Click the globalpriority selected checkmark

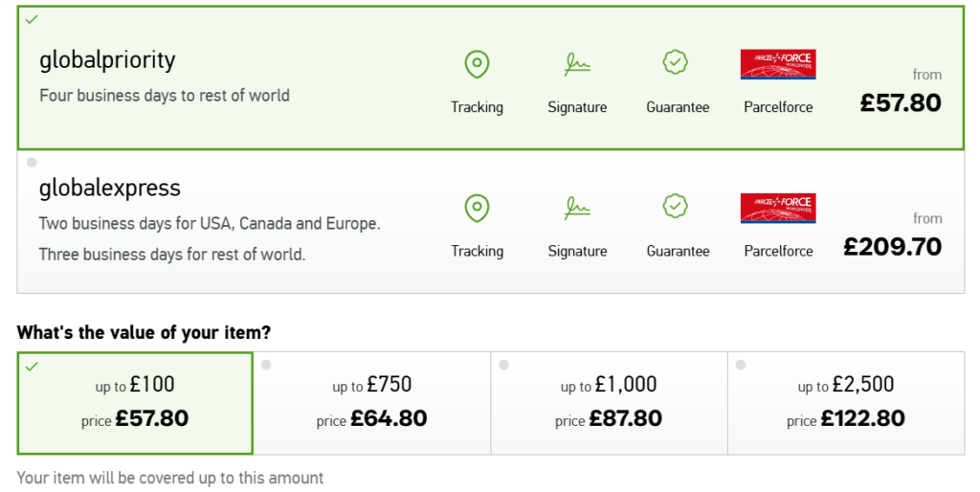[x=32, y=19]
